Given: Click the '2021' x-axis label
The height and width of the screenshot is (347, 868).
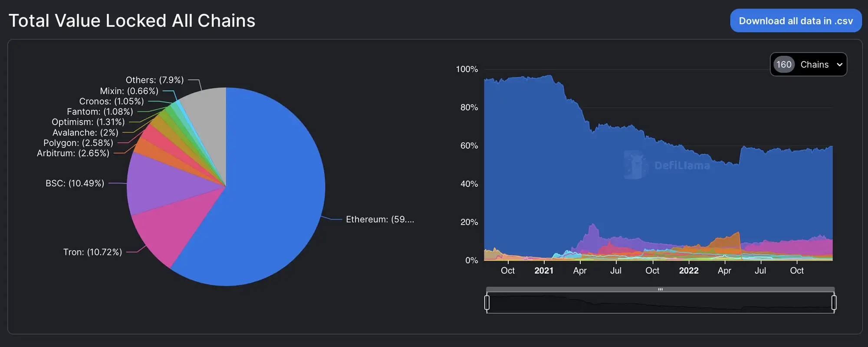Looking at the screenshot, I should coord(544,271).
